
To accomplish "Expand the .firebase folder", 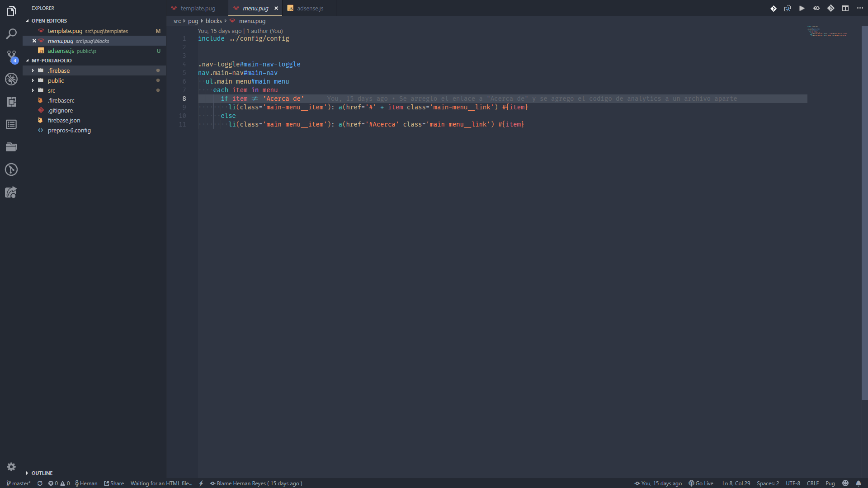I will pyautogui.click(x=59, y=70).
